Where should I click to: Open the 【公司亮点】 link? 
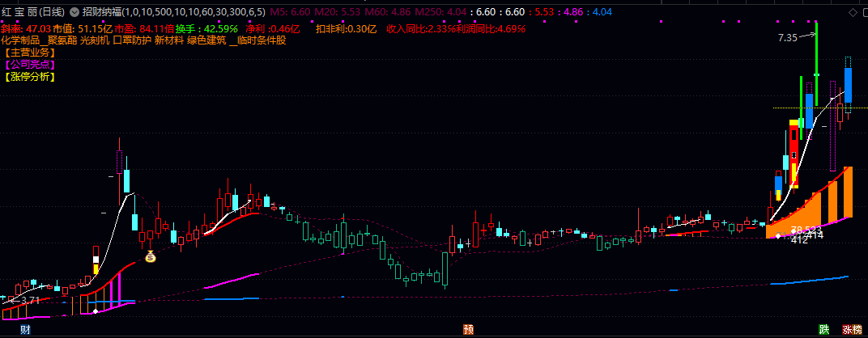[31, 65]
